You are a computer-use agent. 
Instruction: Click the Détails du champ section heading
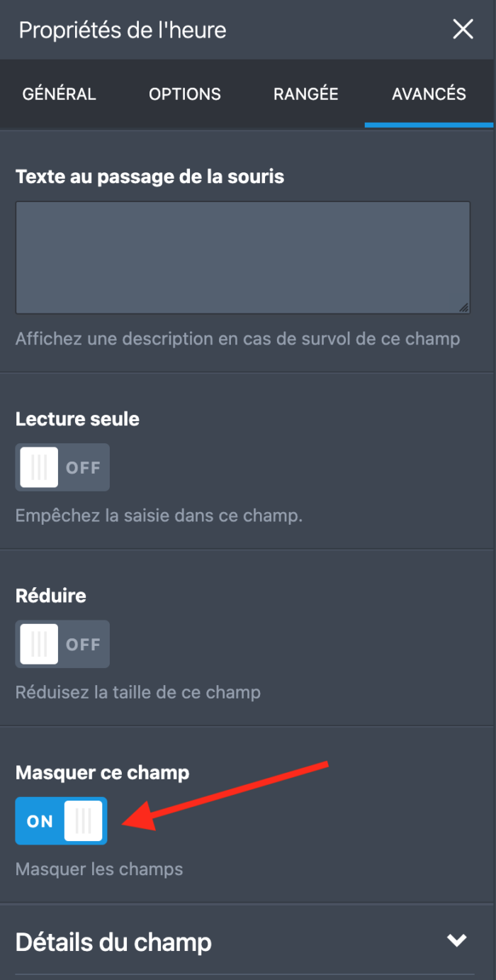(113, 942)
